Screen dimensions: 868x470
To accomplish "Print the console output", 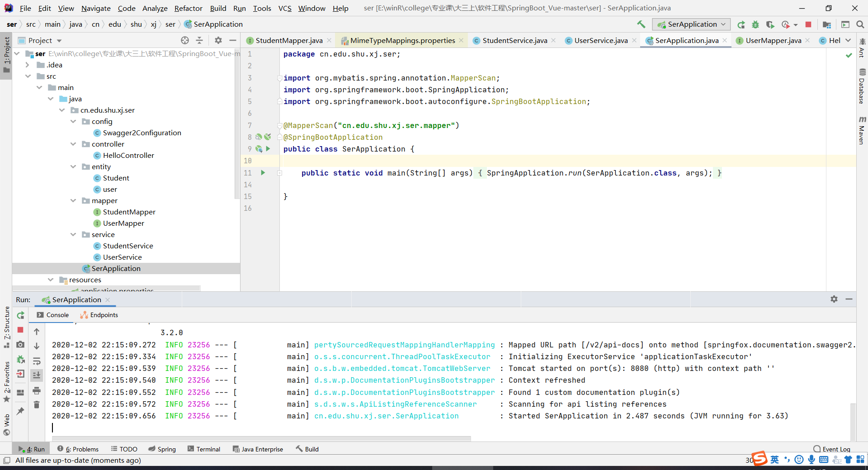I will (x=37, y=390).
